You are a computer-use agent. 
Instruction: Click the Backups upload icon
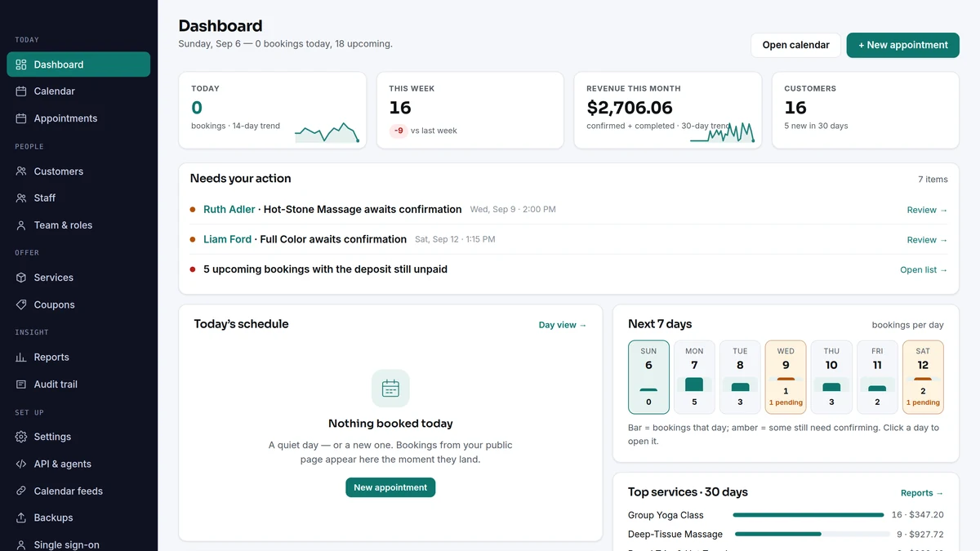pos(21,518)
